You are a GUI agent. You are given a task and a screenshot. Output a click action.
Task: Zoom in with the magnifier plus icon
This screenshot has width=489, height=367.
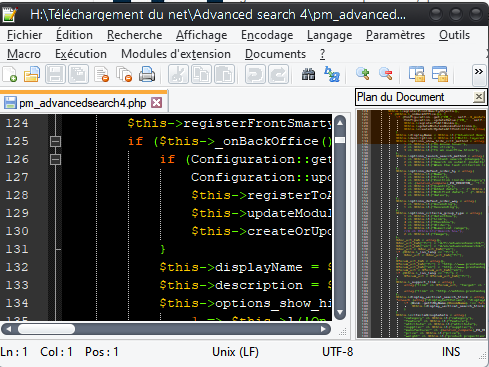(363, 74)
